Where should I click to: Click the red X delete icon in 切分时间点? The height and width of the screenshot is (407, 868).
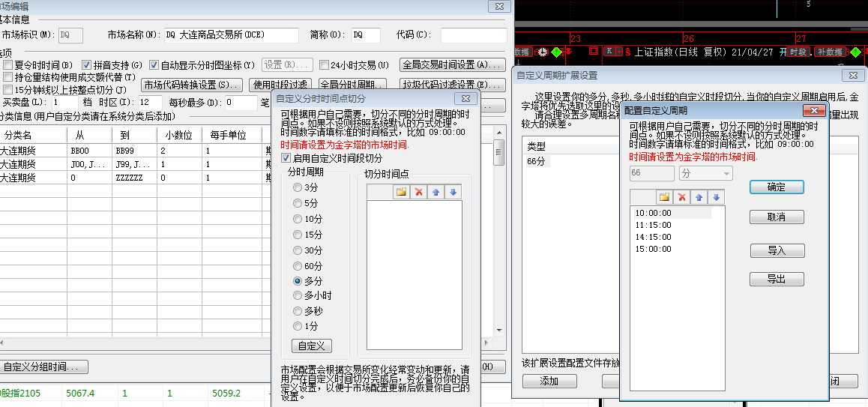tap(419, 192)
